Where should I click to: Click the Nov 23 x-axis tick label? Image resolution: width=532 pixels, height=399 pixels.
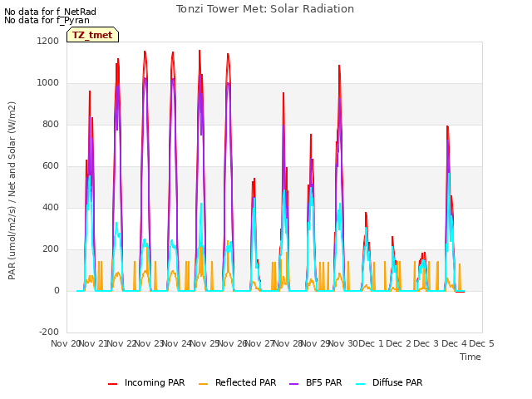(150, 343)
